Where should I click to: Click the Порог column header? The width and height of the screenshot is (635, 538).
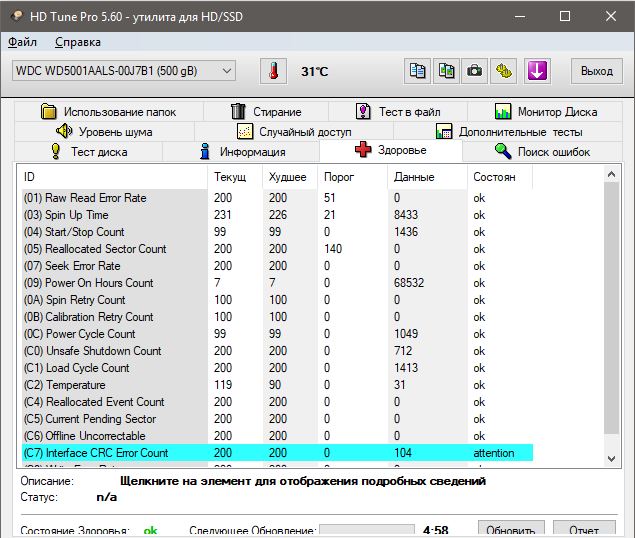(x=352, y=177)
